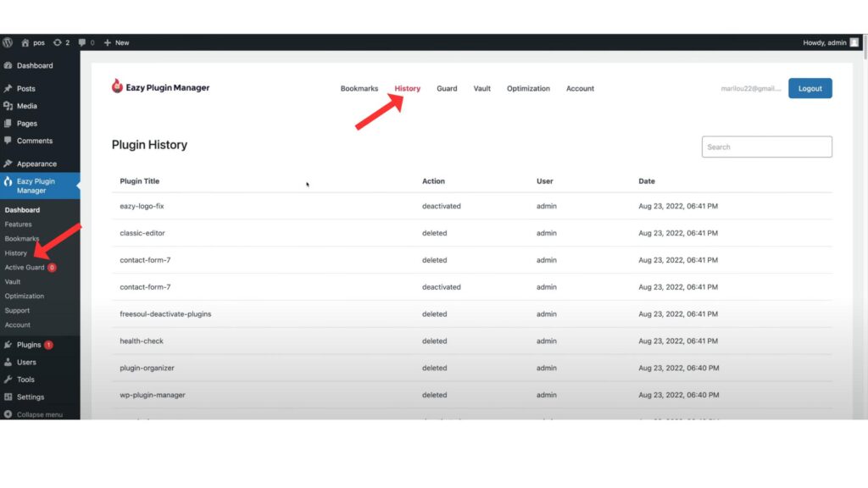868x488 pixels.
Task: Open Optimization in sidebar submenu
Action: coord(25,296)
